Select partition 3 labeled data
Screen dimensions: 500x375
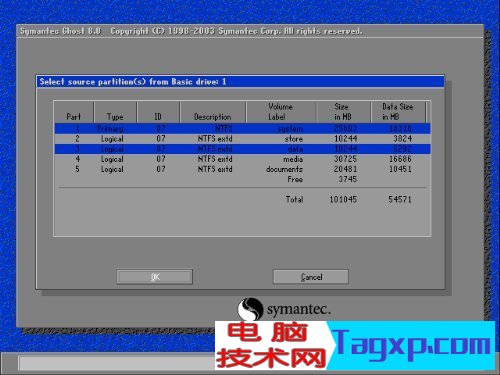(x=243, y=149)
